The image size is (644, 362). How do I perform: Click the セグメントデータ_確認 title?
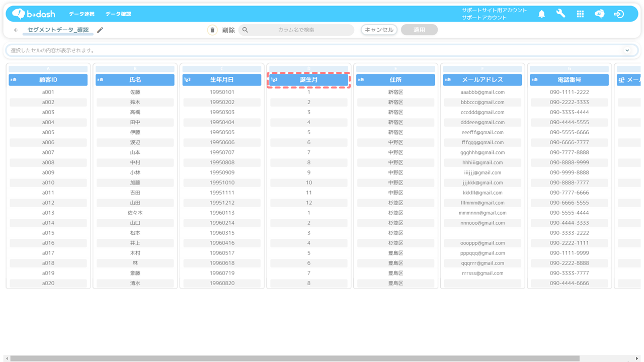[58, 30]
